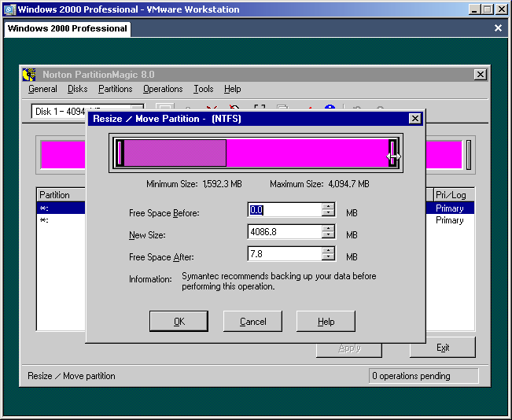Select the second partition row
512x420 pixels.
click(61, 220)
